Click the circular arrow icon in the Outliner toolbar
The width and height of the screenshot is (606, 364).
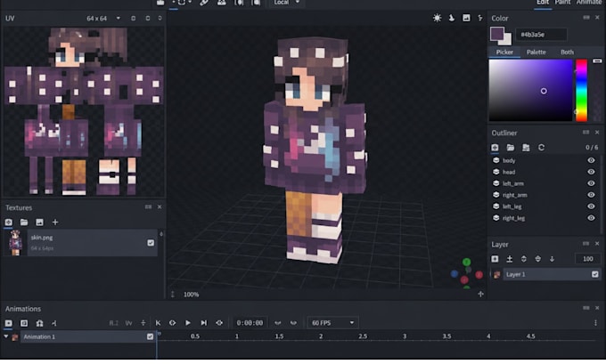541,148
